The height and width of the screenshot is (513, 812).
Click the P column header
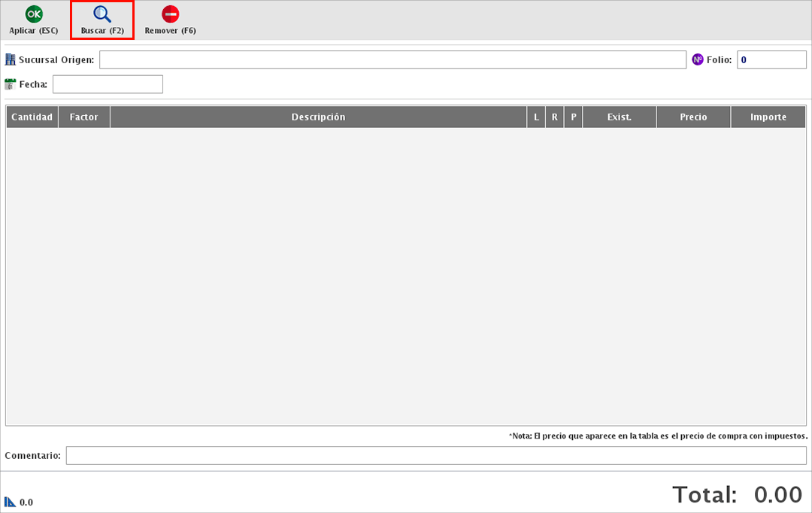[x=574, y=117]
